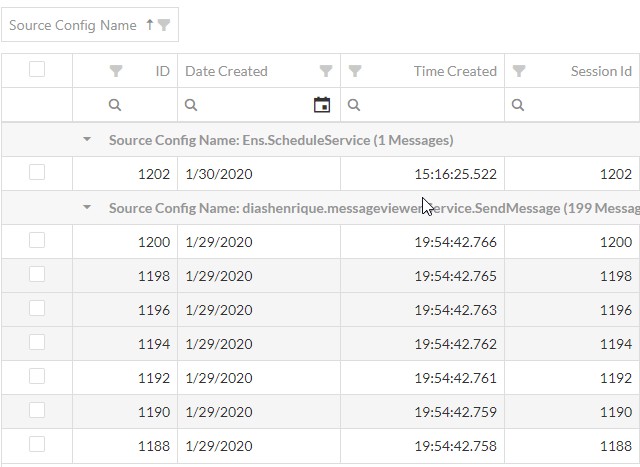Click the Session Id column header

[x=601, y=71]
